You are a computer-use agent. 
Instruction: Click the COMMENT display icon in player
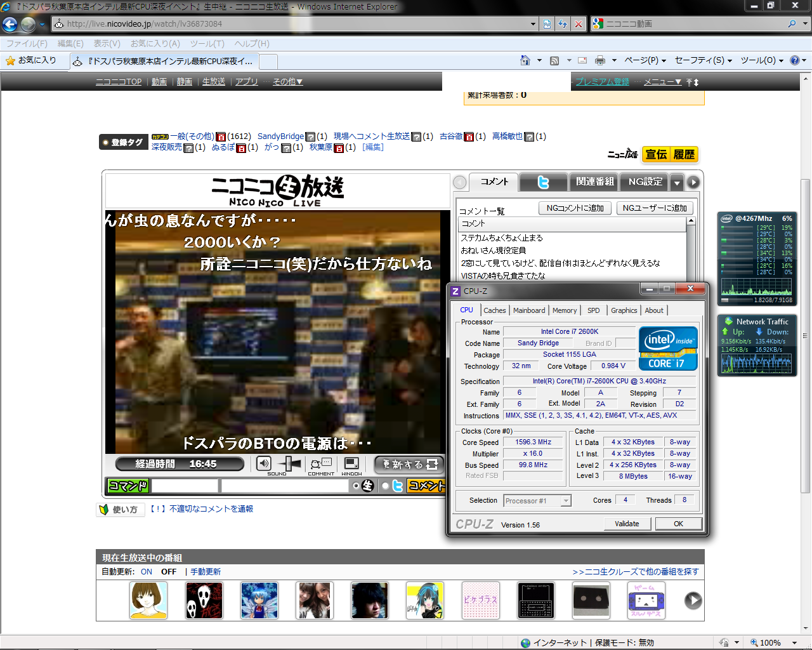click(321, 463)
